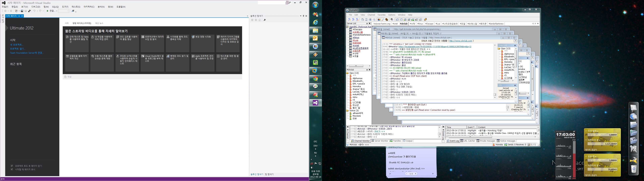Click the Time column header in Event Log
The image size is (644, 181).
[x=456, y=127]
